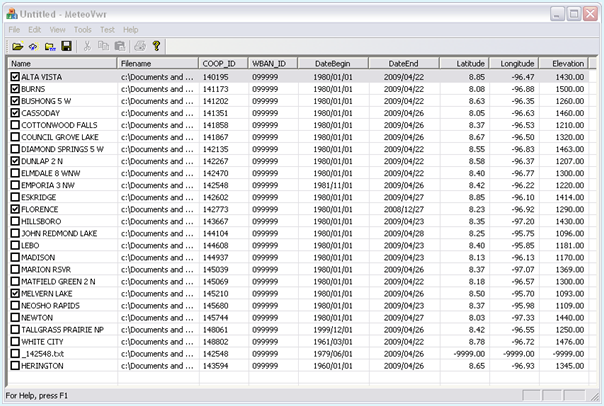Select the HILLSBORO station name
The width and height of the screenshot is (604, 406).
tap(41, 221)
